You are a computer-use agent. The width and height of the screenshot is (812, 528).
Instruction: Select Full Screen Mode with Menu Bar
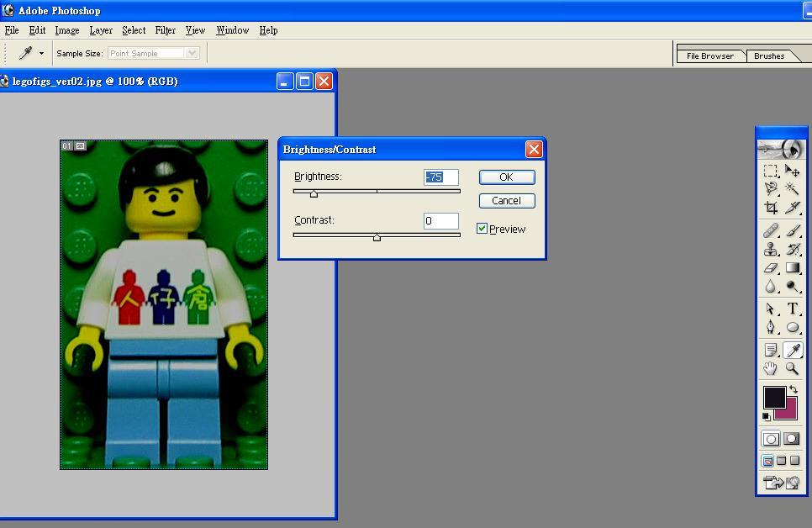782,461
